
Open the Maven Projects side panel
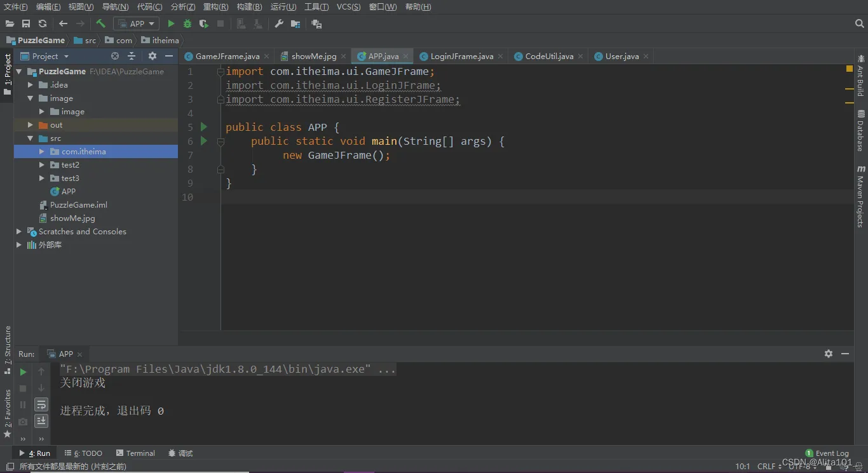click(x=860, y=196)
